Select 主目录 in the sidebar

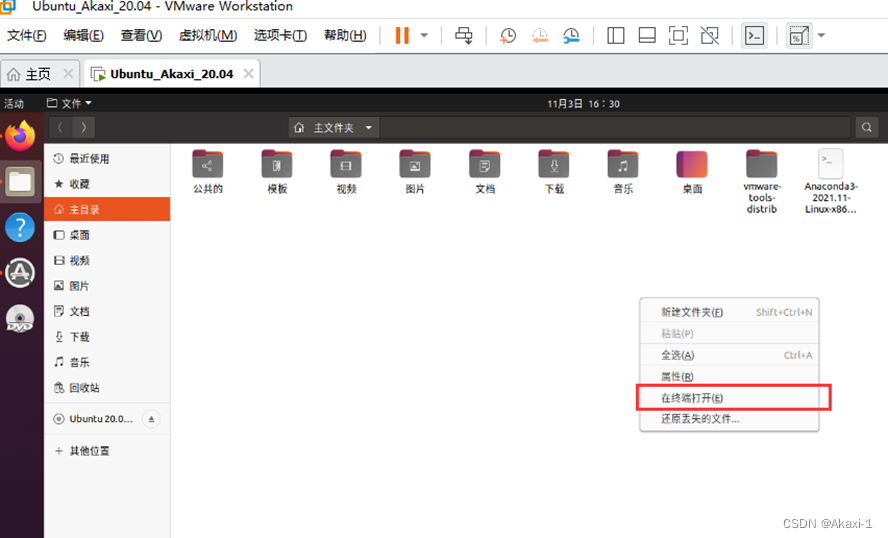(107, 210)
